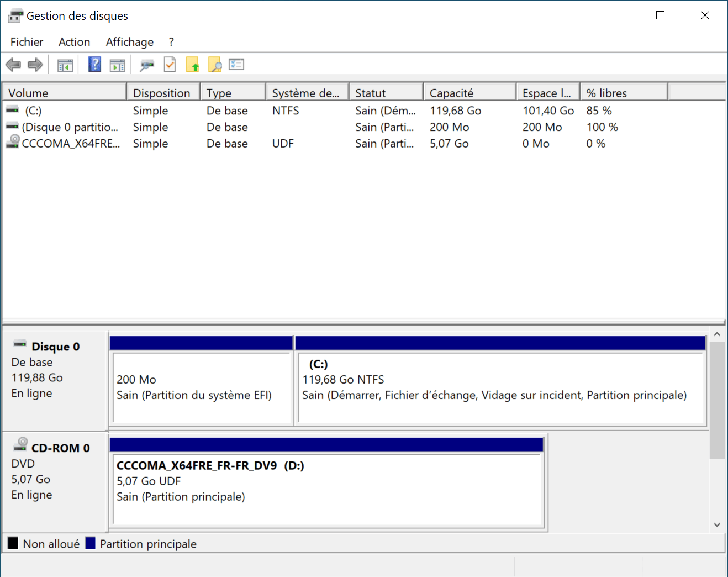
Task: Click the 119,68 Go capacity cell
Action: pyautogui.click(x=456, y=111)
